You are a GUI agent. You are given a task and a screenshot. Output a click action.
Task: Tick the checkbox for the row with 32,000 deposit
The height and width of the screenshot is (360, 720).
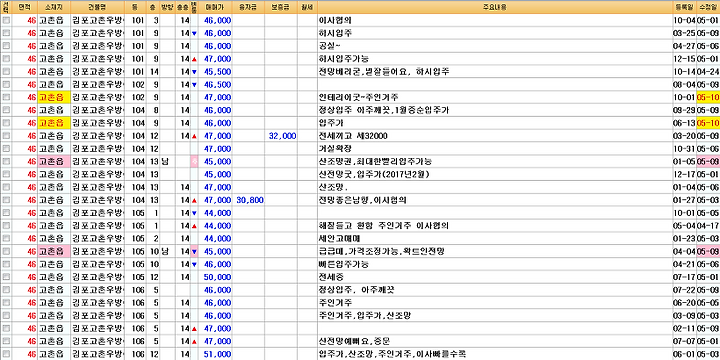(6, 136)
